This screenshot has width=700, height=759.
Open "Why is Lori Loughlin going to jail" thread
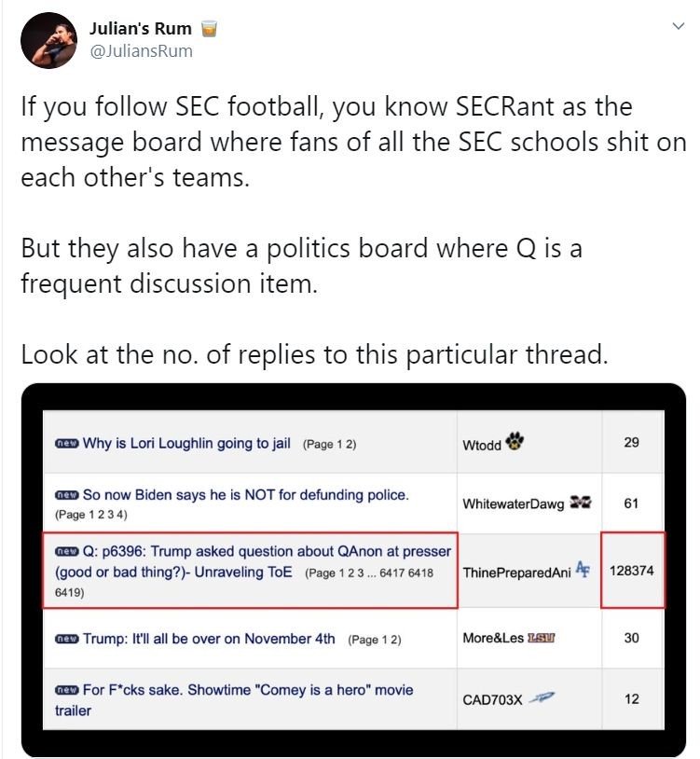tap(187, 443)
